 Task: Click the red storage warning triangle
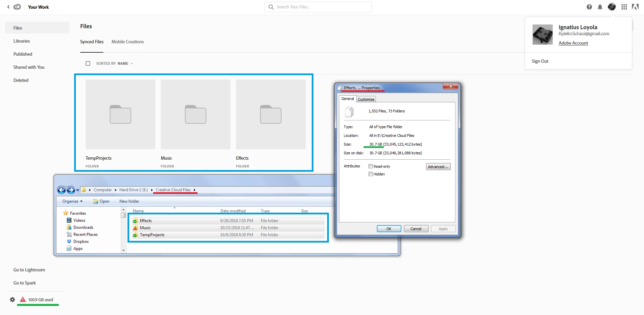pos(23,299)
